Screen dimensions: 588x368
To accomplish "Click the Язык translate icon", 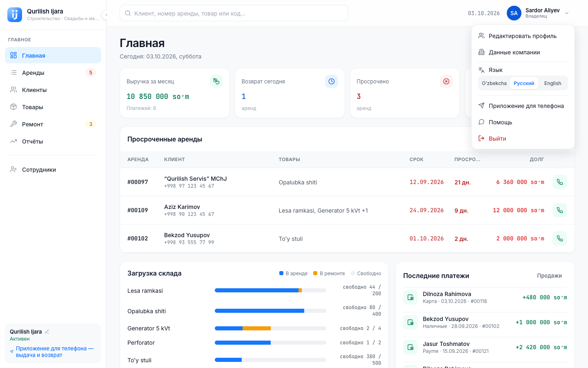I will (481, 70).
